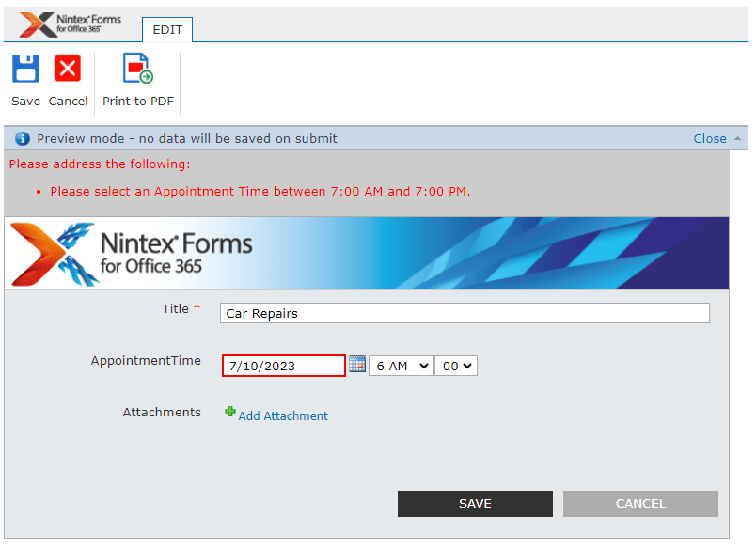Click the info icon in the Preview mode bar
Viewport: 756px width, 548px height.
22,138
